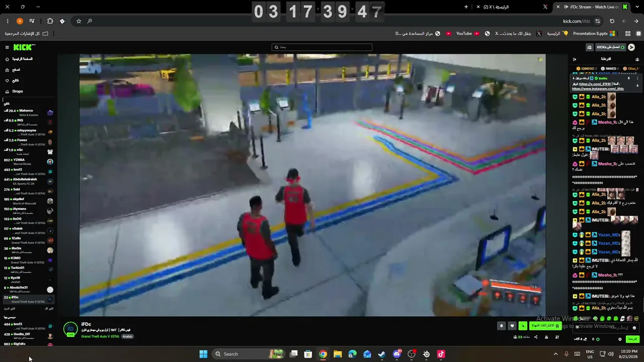Open odayyouyou's channel in the sidebar
Viewport: 644px width, 362px height.
(x=28, y=132)
